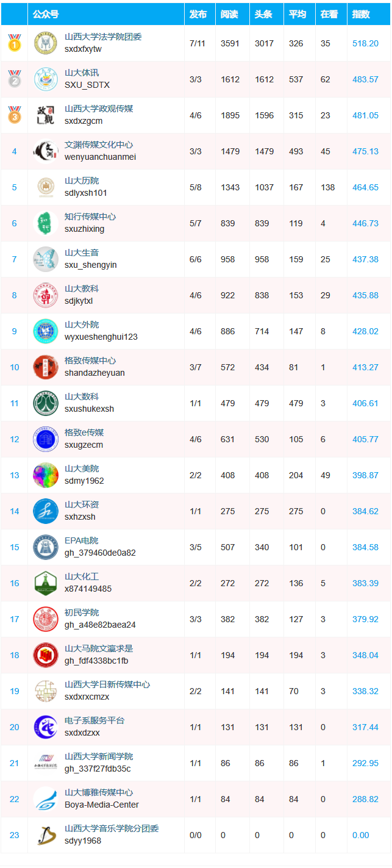
Task: Click the 山大马院文瀛求是 red avatar
Action: (46, 655)
